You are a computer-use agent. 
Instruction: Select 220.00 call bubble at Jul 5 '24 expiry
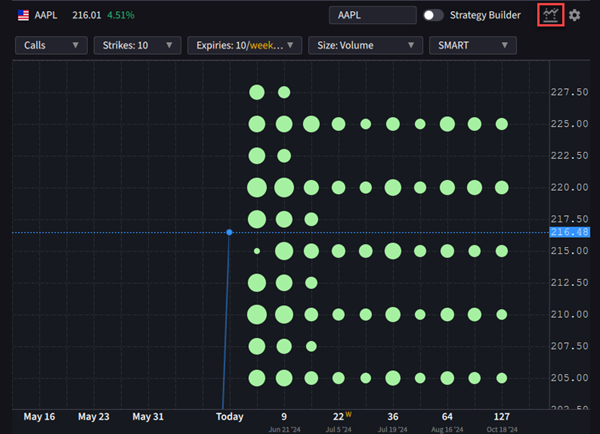338,188
